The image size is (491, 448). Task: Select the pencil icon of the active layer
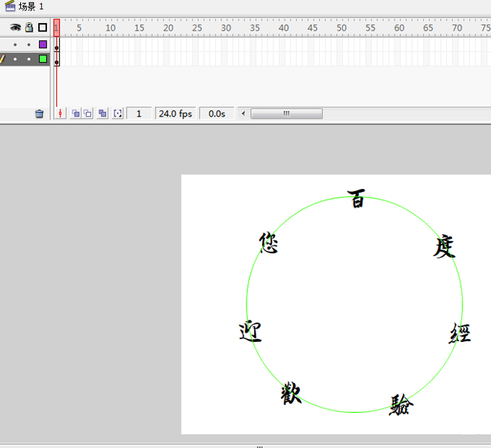coord(2,59)
